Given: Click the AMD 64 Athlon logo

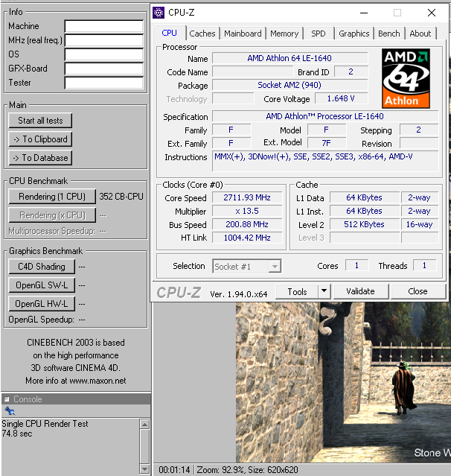Looking at the screenshot, I should [x=406, y=79].
